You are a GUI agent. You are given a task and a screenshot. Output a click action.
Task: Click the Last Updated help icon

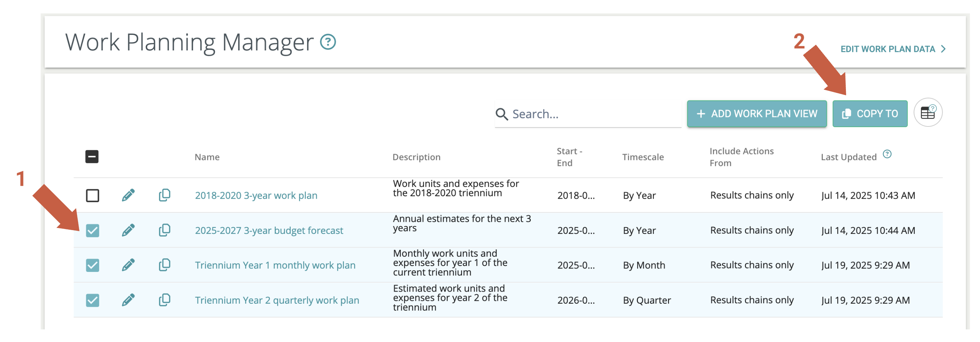[x=887, y=154]
